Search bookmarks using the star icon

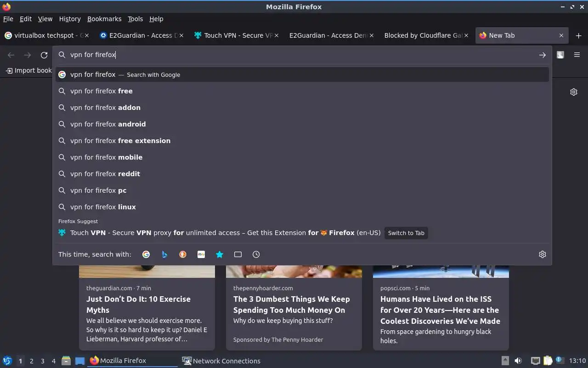[x=220, y=254]
